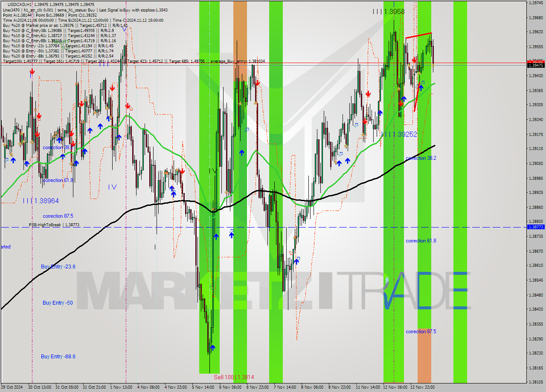Click the 1.38480 price axis label

[x=536, y=295]
